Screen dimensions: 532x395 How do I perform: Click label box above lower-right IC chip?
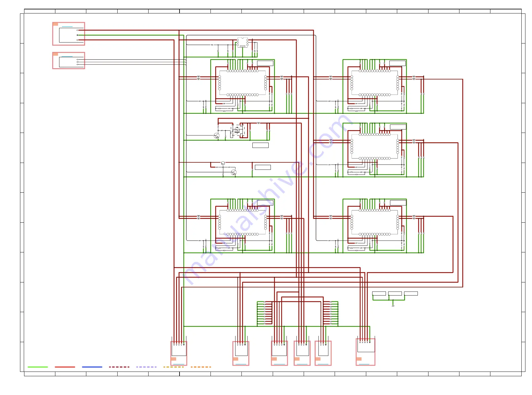click(398, 203)
